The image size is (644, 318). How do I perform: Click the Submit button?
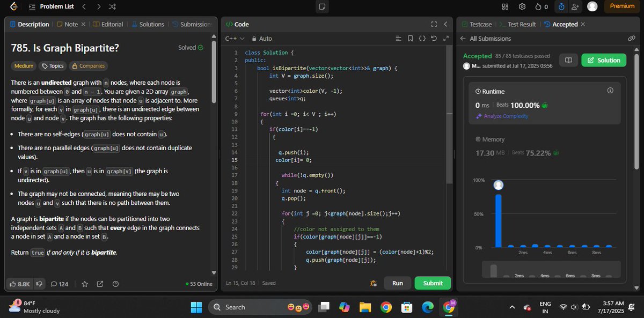[x=433, y=283]
